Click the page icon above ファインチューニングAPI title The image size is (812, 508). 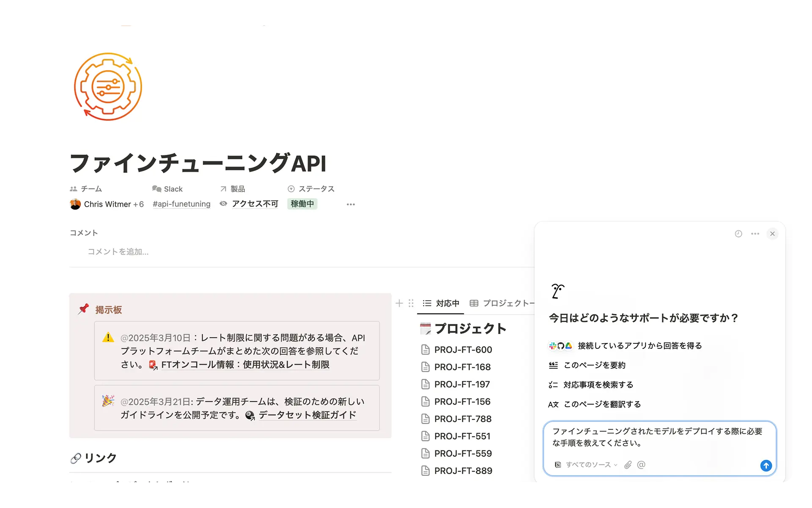pos(108,86)
